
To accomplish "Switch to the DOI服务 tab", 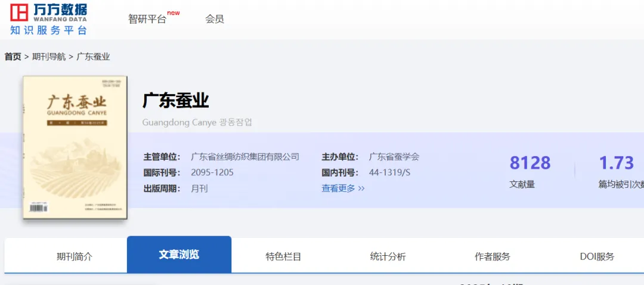I will 597,256.
